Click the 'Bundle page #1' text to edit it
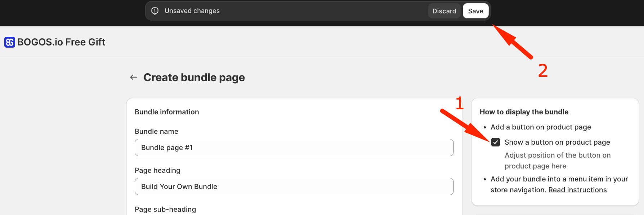Image resolution: width=644 pixels, height=215 pixels. 167,147
